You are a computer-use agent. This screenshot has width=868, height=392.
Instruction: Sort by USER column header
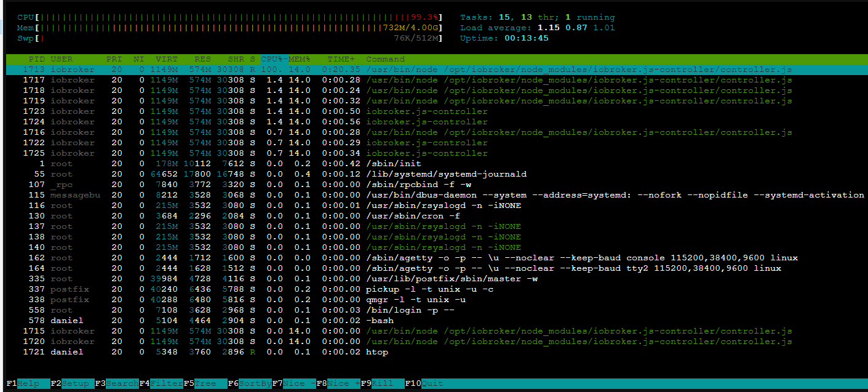pos(62,59)
